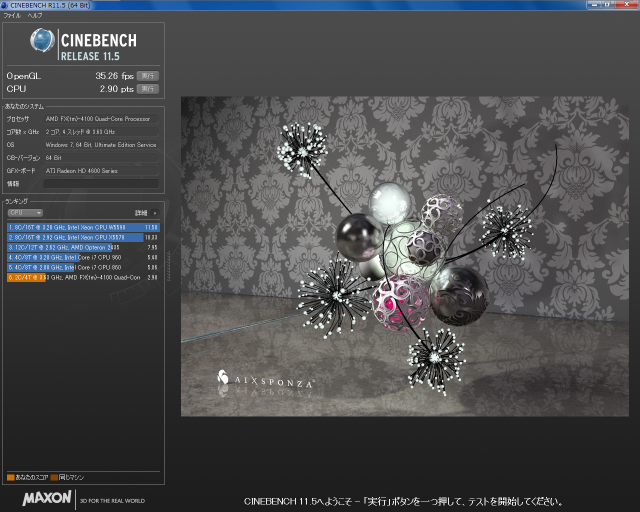This screenshot has height=512, width=640.
Task: Select ranking row 5 Core i7 860
Action: pyautogui.click(x=83, y=267)
